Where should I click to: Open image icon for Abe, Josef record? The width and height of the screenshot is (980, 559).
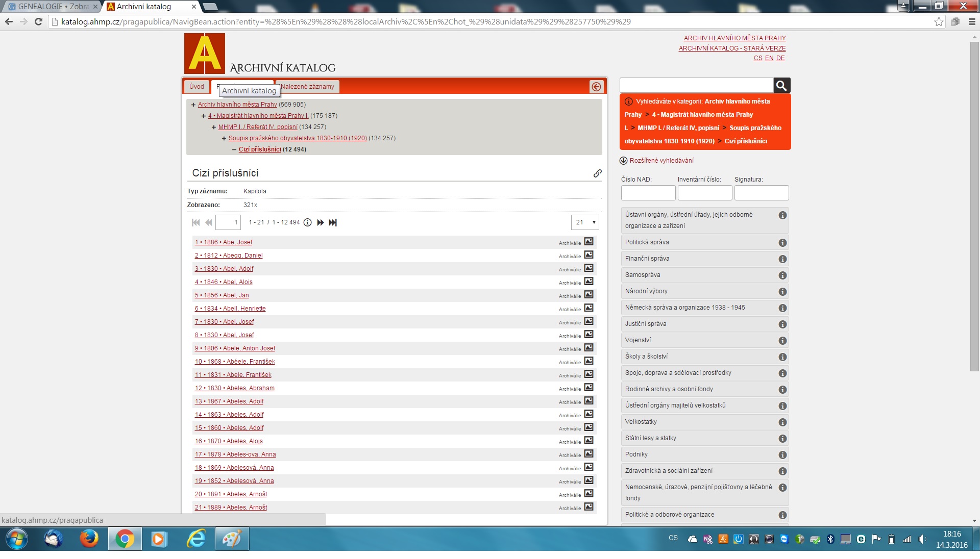[x=589, y=242]
